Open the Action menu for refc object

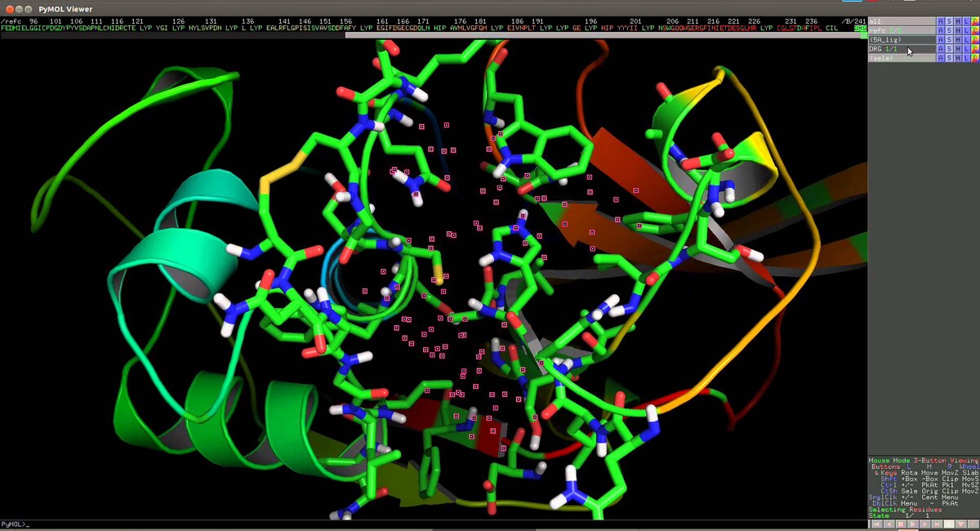[x=940, y=30]
